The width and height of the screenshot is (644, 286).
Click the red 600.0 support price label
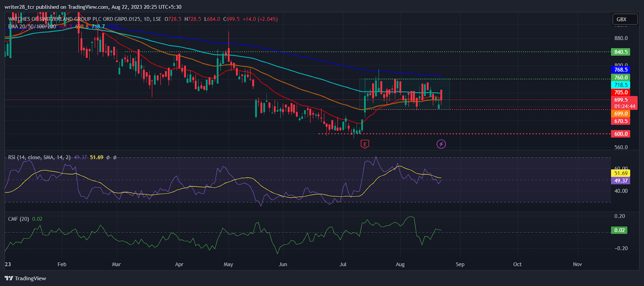[621, 134]
